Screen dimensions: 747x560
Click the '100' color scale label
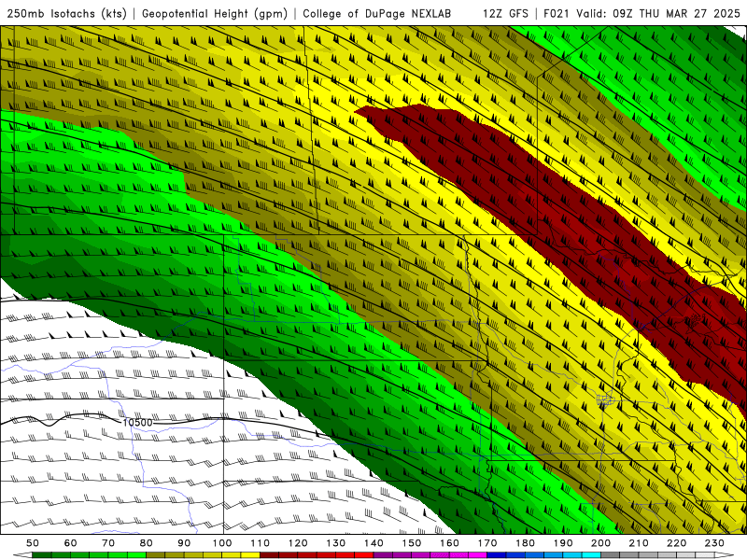(222, 543)
